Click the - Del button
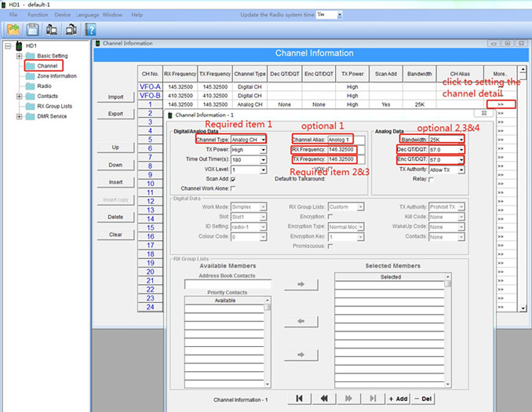The width and height of the screenshot is (532, 412). tap(423, 399)
